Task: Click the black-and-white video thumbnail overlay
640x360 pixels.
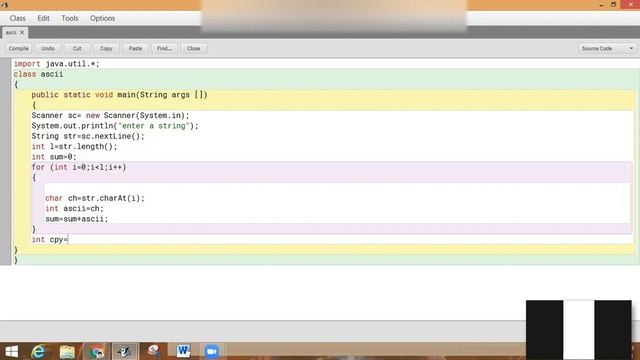Action: pyautogui.click(x=579, y=330)
